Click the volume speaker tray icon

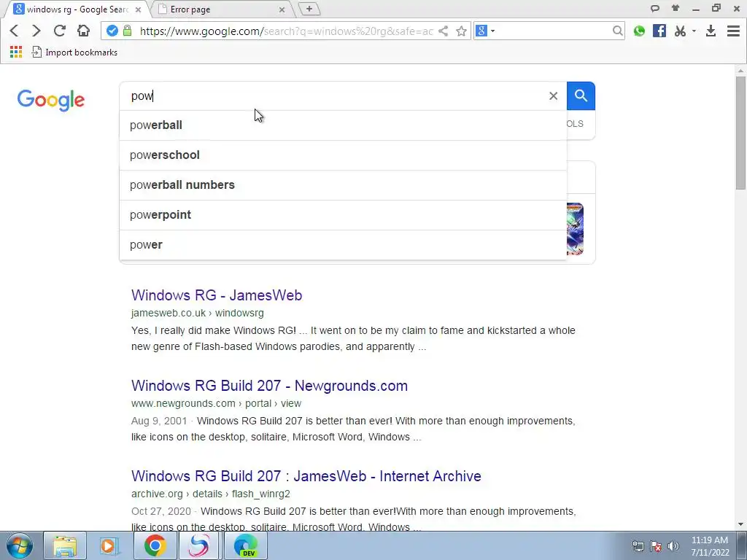click(673, 546)
